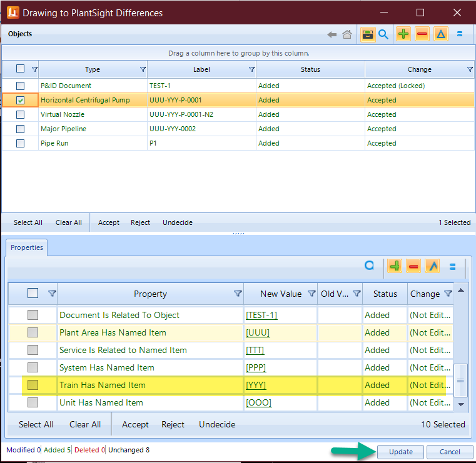Uncheck the Horizontal Centrifugal Pump row checkbox
Screen dimensions: 476x463
[21, 100]
